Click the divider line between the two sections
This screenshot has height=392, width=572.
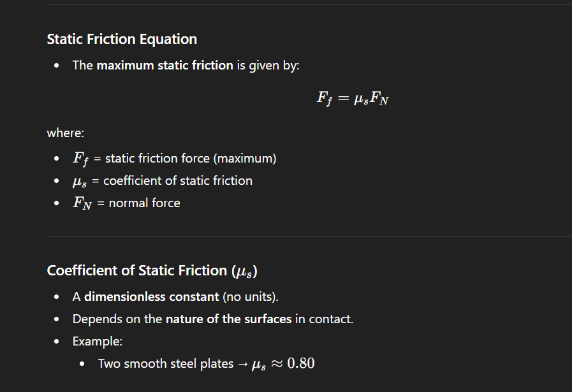[x=309, y=236]
